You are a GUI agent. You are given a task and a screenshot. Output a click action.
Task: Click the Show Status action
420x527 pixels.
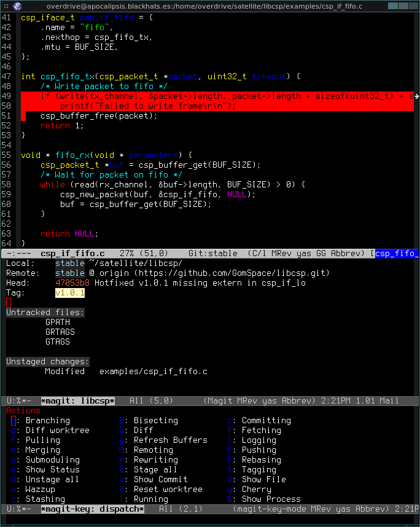coord(52,470)
